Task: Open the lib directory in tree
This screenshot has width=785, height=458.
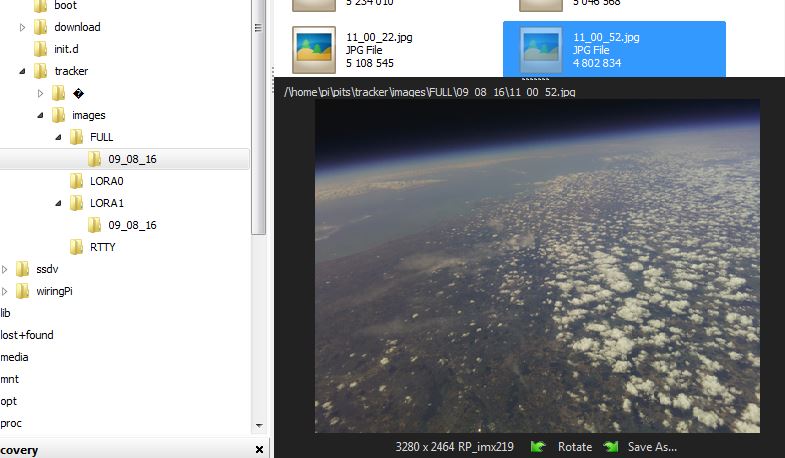Action: pyautogui.click(x=5, y=313)
